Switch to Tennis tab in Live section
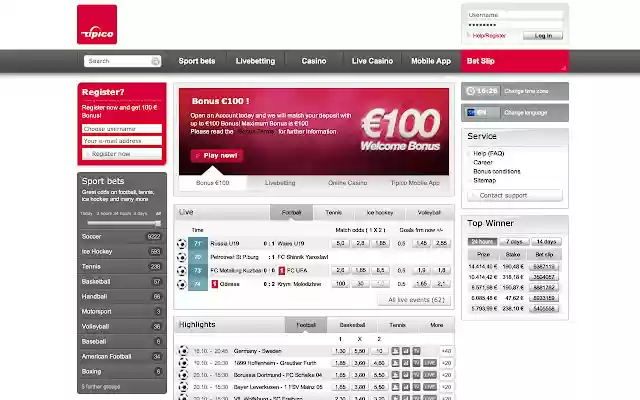This screenshot has width=640, height=400. click(333, 213)
